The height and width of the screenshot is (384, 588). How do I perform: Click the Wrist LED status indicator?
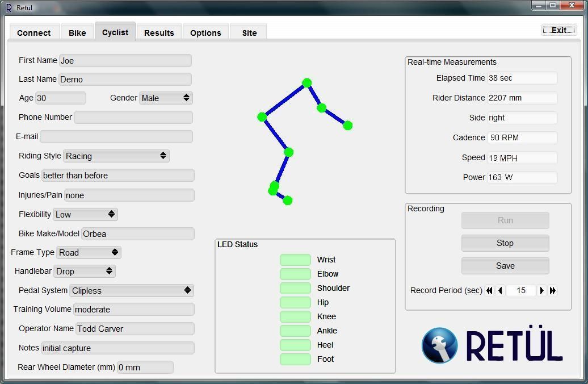tap(295, 260)
